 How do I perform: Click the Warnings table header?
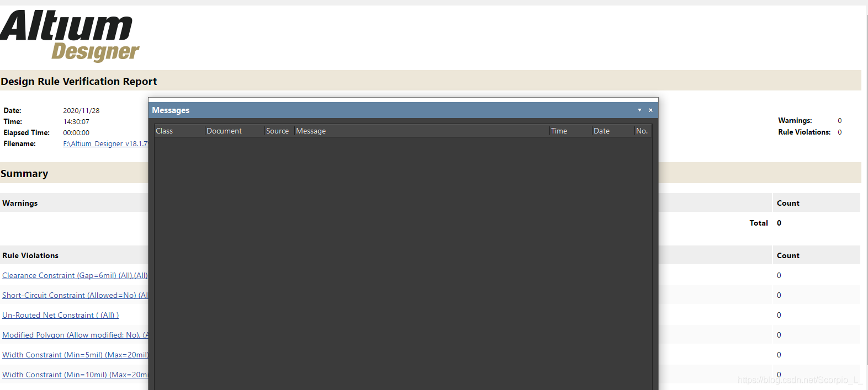tap(20, 203)
